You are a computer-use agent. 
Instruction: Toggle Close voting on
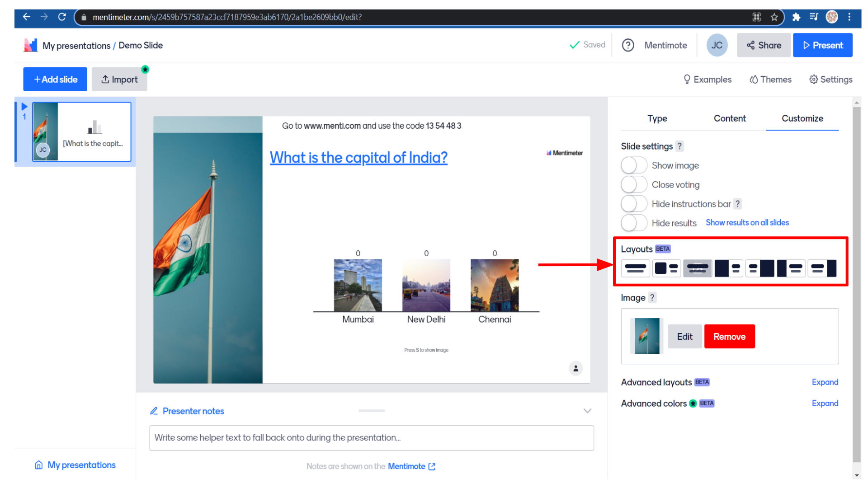(x=634, y=185)
